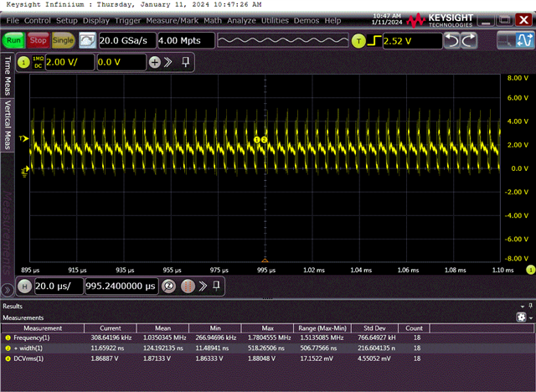
Task: Click the redo arrow in top toolbar
Action: (x=469, y=40)
